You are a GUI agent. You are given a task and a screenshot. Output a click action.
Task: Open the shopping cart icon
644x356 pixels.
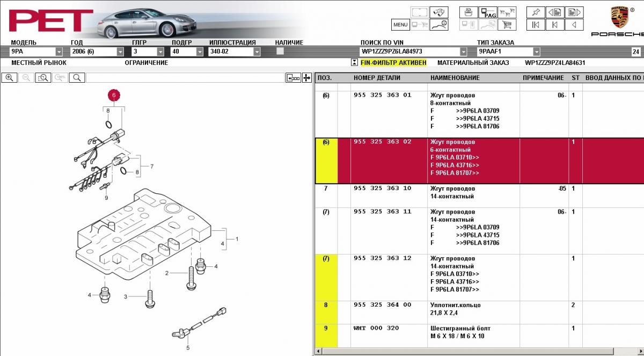click(506, 25)
